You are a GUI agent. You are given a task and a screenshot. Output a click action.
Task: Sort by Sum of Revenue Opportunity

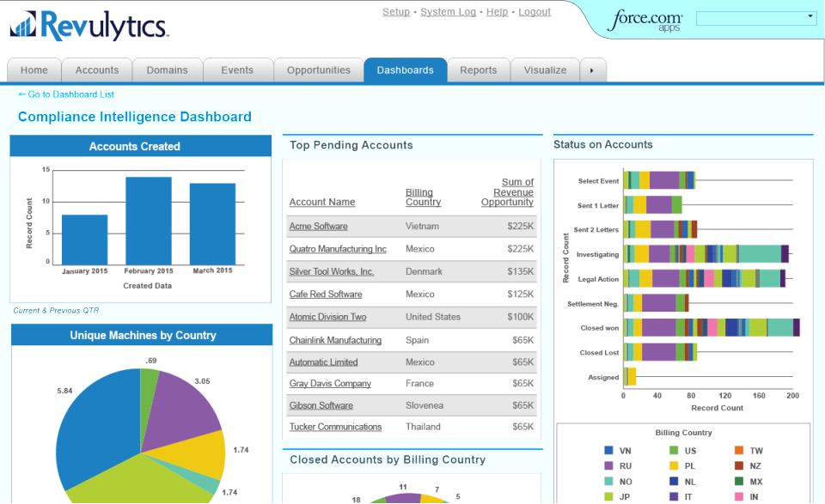(x=507, y=191)
